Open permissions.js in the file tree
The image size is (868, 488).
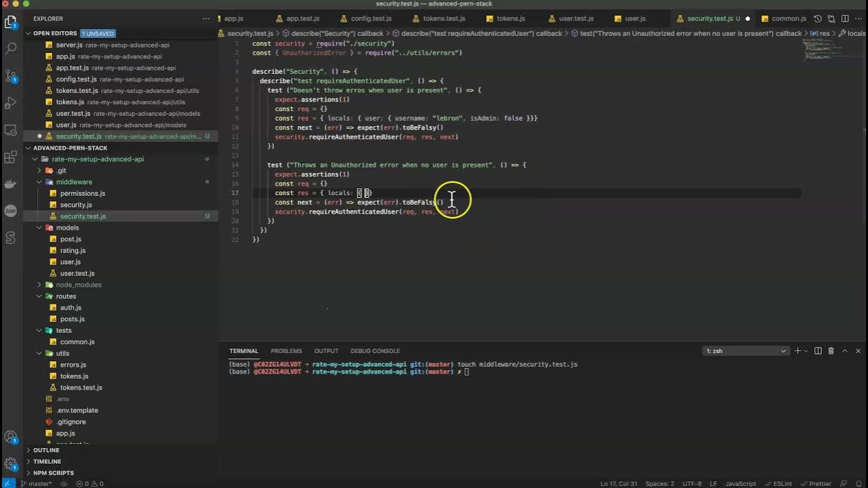point(83,193)
